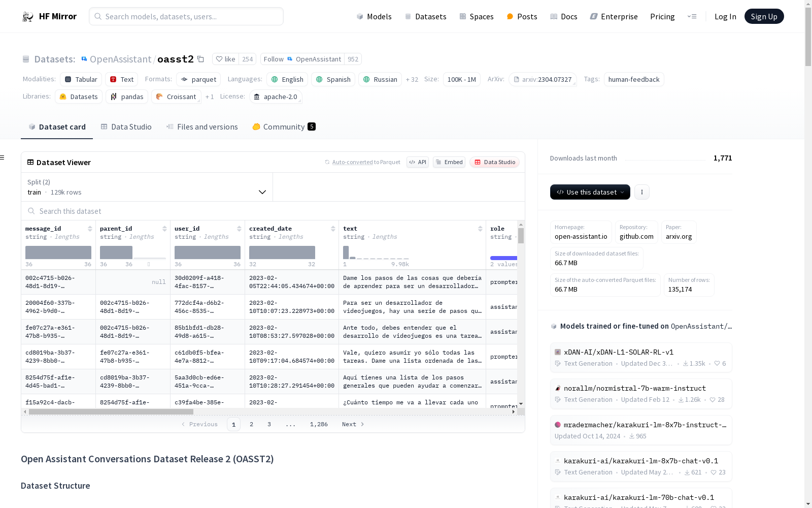This screenshot has height=508, width=812.
Task: Select the parquet format tag
Action: tap(198, 79)
